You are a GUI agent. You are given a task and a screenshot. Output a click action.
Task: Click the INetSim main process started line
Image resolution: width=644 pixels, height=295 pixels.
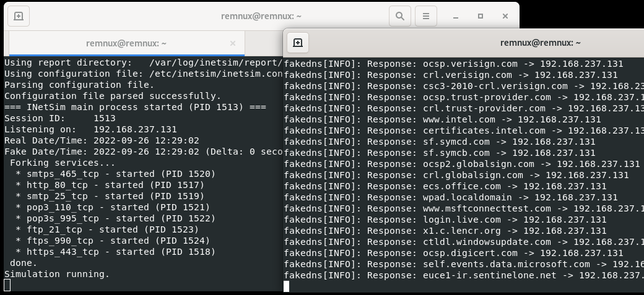coord(135,107)
